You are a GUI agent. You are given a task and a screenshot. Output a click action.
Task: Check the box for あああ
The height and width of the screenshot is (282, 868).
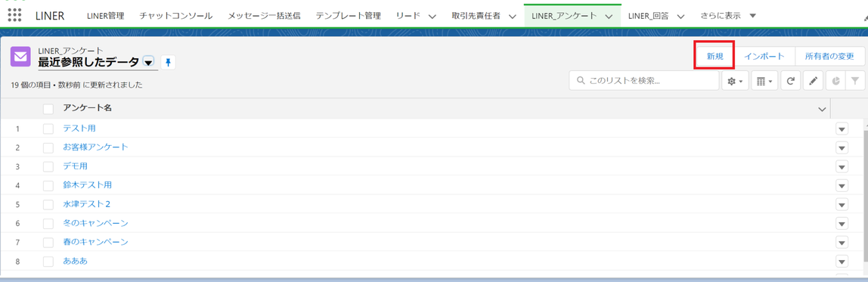coord(48,261)
